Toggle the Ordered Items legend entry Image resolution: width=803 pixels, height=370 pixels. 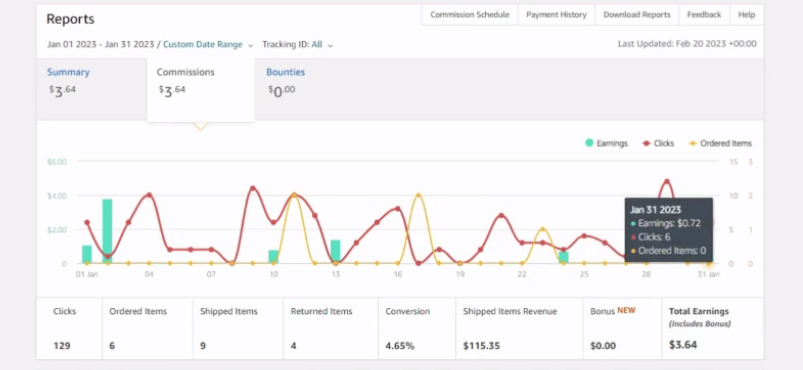pos(721,143)
